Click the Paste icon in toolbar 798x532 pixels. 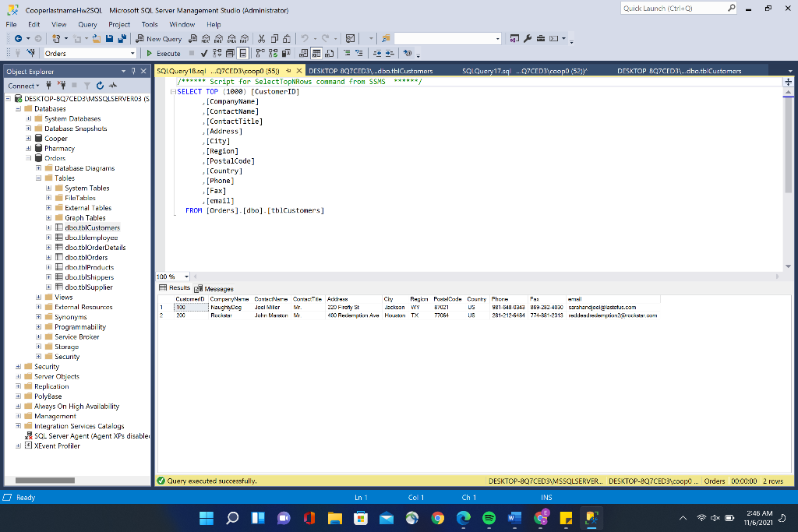287,39
